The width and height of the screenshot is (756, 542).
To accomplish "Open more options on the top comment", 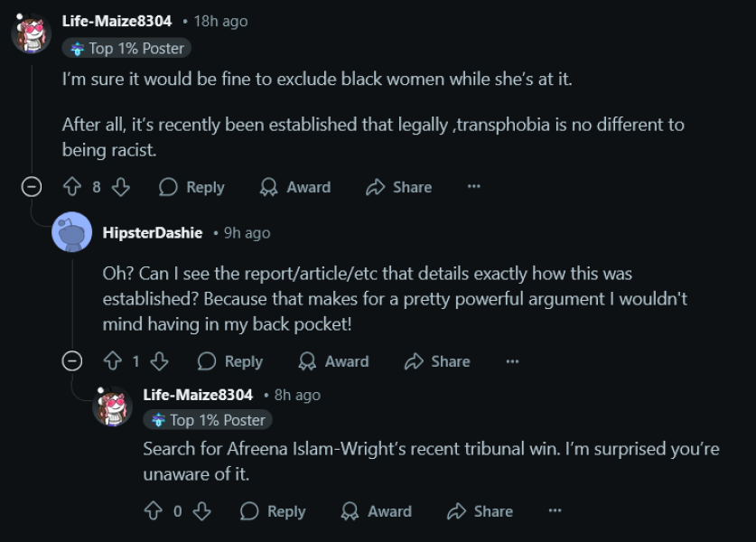I will pos(473,187).
